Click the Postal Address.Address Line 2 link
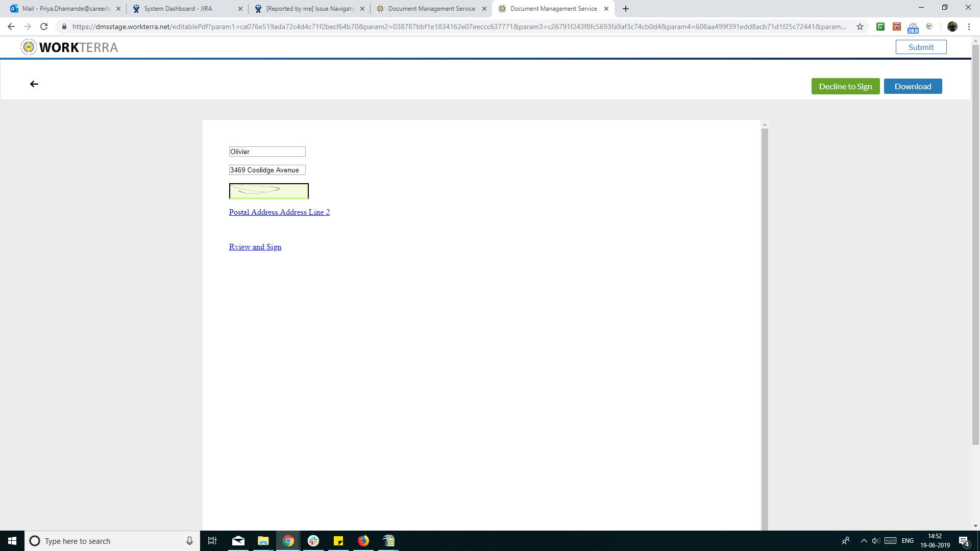Image resolution: width=980 pixels, height=551 pixels. coord(279,212)
